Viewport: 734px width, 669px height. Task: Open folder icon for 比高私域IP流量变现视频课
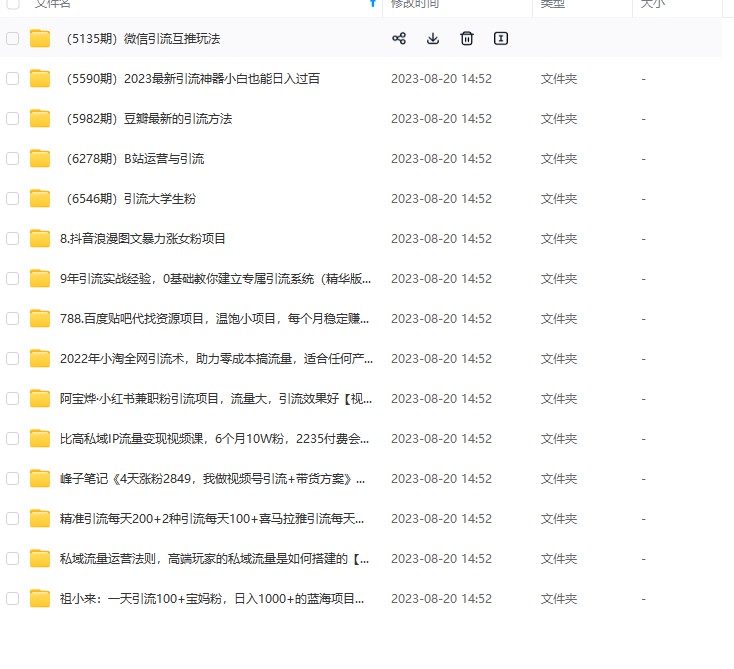coord(40,439)
